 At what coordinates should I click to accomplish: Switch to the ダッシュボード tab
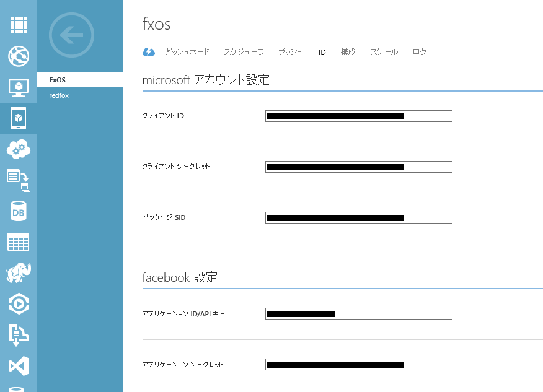tap(187, 52)
